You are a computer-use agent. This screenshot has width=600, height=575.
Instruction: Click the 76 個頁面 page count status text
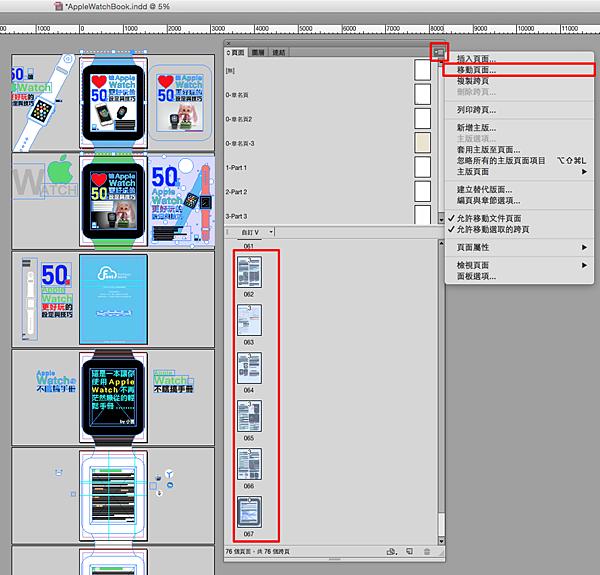point(258,552)
